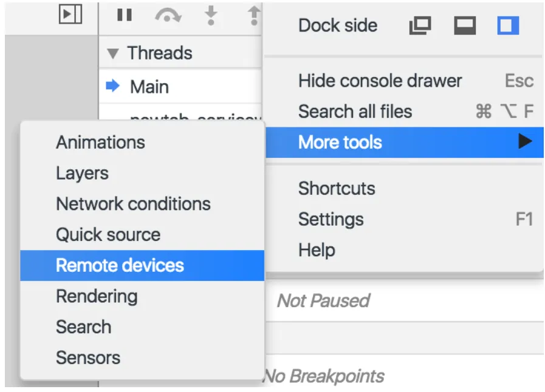Click the Step into arrow icon
Viewport: 545px width, 392px height.
[211, 16]
